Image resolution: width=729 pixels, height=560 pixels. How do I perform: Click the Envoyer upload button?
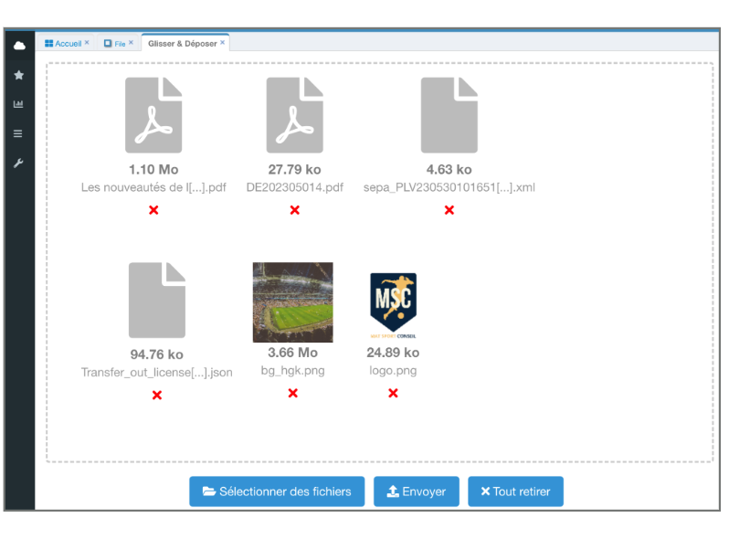[x=417, y=491]
